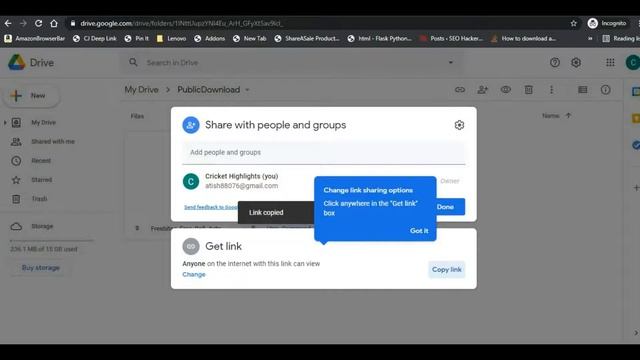Click the browser forward arrow
The width and height of the screenshot is (640, 360).
(x=23, y=23)
